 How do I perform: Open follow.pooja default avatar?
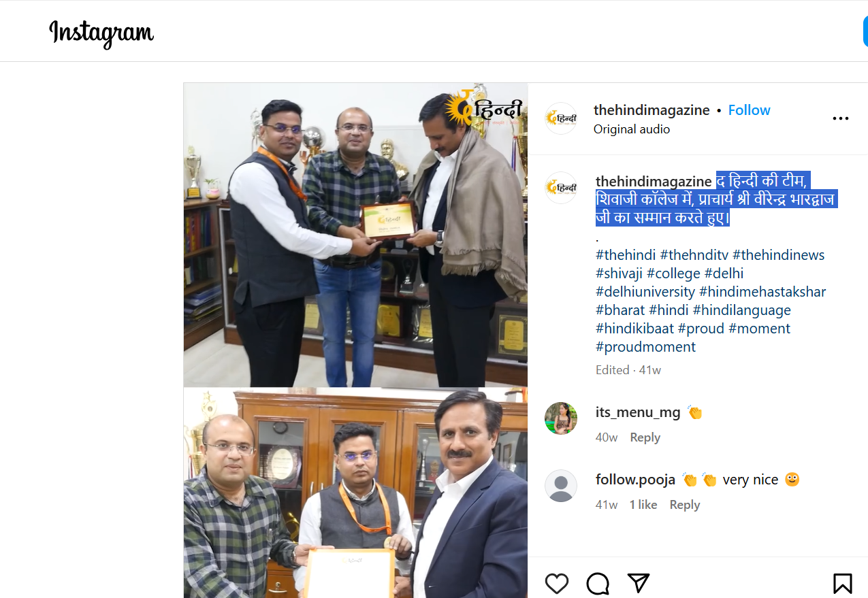[x=561, y=486]
